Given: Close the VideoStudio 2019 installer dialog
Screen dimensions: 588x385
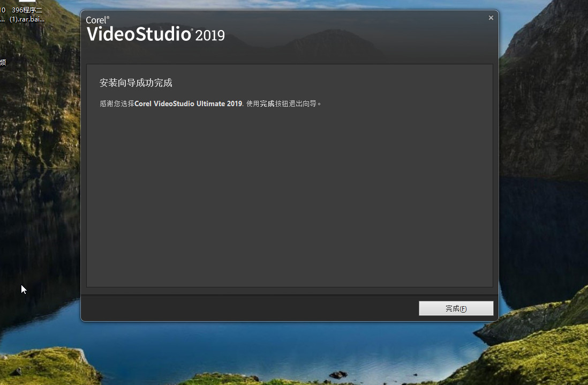Looking at the screenshot, I should pos(491,18).
